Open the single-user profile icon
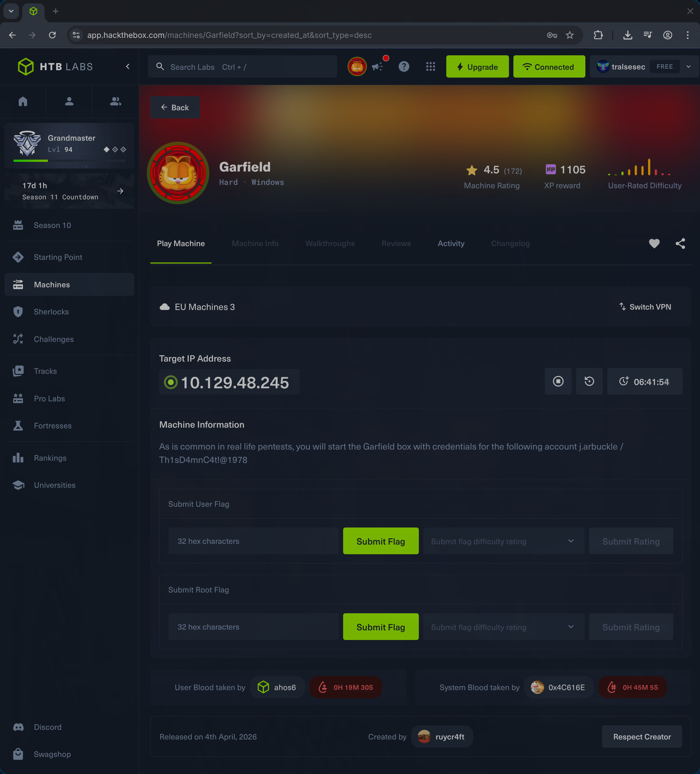This screenshot has width=700, height=774. (69, 101)
